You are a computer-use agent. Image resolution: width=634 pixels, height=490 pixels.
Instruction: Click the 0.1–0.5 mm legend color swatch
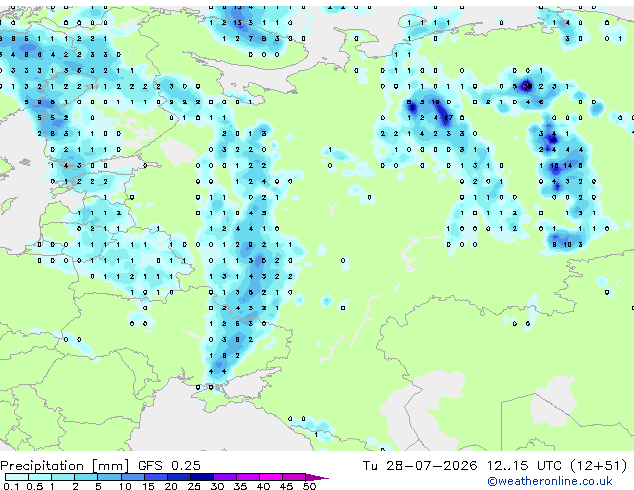click(17, 477)
